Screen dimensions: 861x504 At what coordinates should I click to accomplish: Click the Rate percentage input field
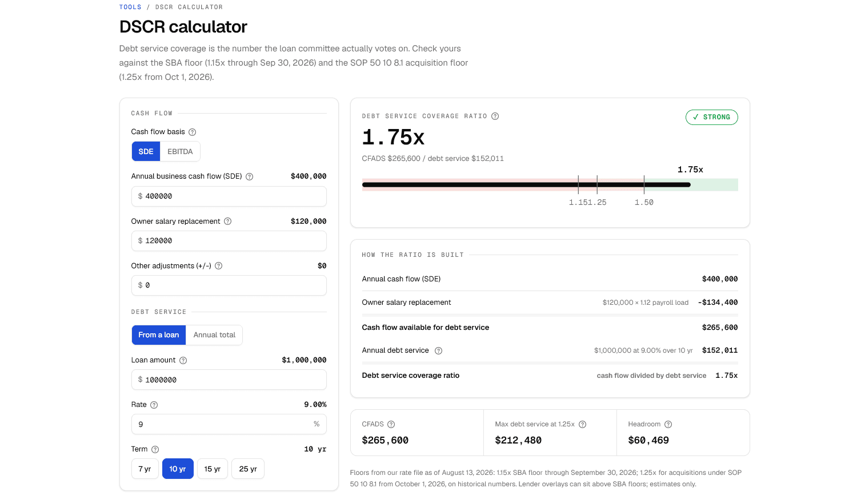click(x=229, y=424)
